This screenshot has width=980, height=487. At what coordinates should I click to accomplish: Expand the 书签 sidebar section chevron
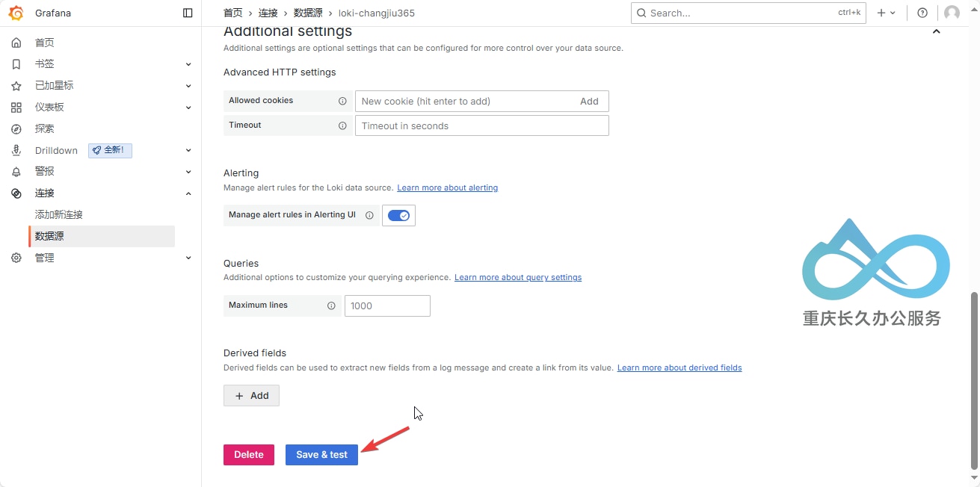188,64
